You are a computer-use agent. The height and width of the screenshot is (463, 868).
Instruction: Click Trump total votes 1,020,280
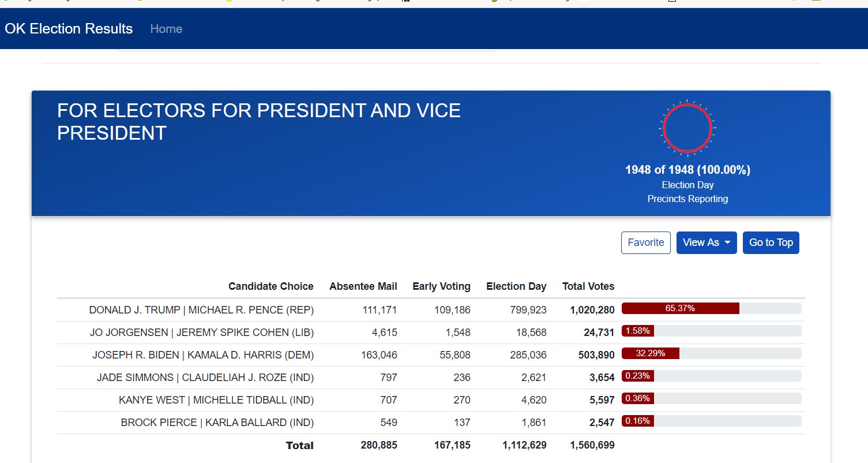[592, 310]
